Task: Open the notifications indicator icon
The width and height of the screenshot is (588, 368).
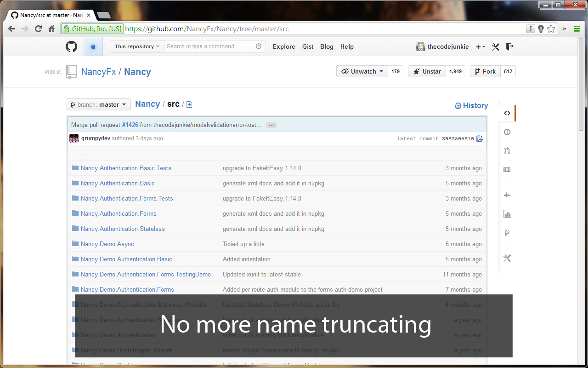Action: tap(93, 46)
